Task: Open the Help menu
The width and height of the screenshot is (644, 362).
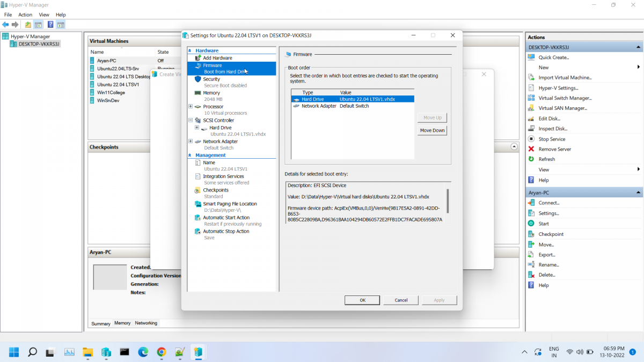Action: (61, 14)
